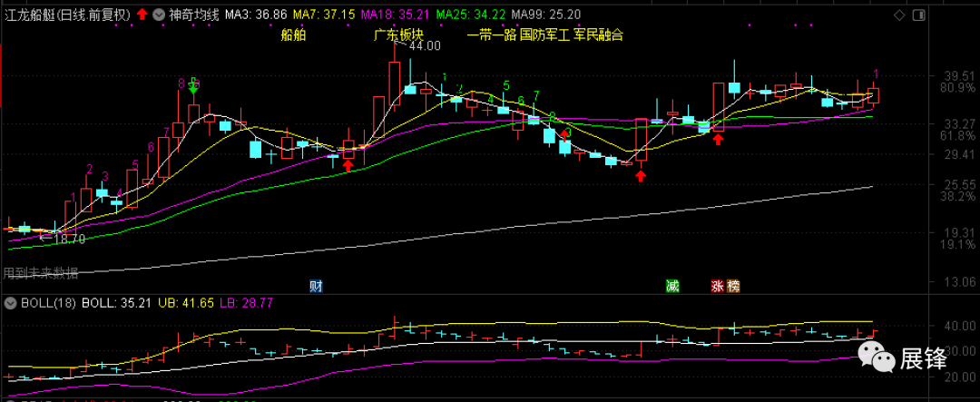Click the 一带一路 concept tag
This screenshot has height=402, width=980.
point(491,35)
